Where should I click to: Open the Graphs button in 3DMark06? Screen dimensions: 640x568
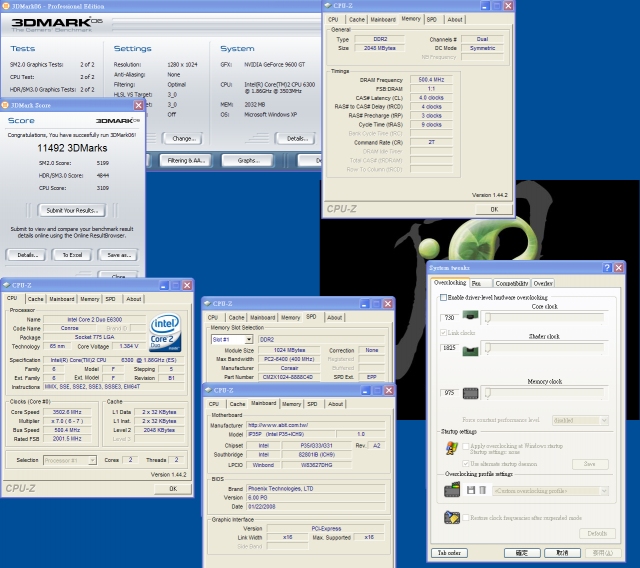click(x=248, y=161)
